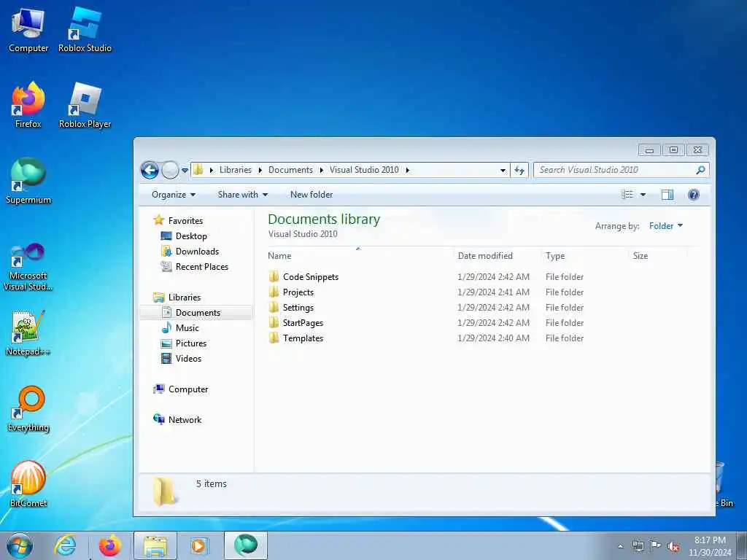747x560 pixels.
Task: Open the Action Center flag icon
Action: [655, 546]
